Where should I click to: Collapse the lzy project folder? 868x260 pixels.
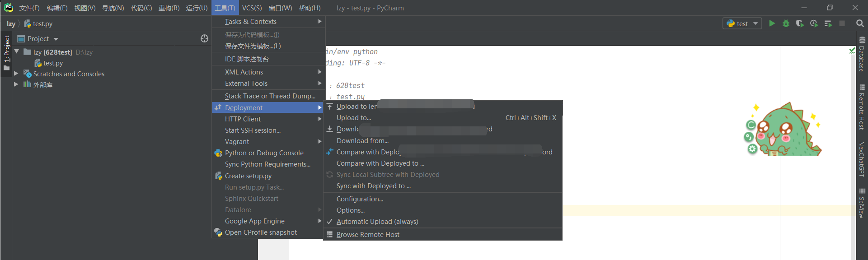tap(17, 52)
